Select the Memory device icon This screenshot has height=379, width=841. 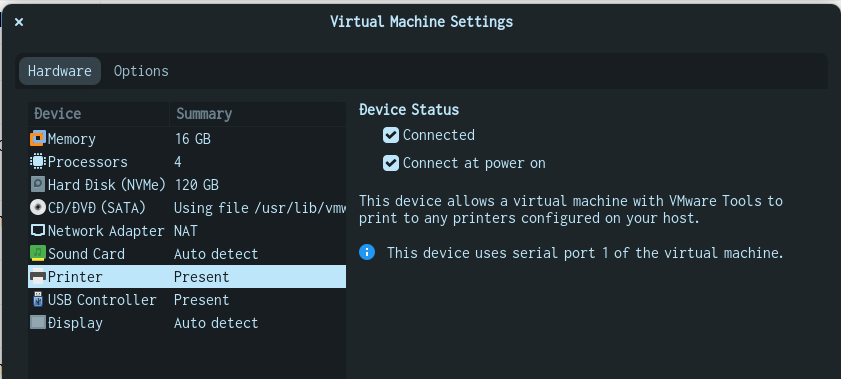click(x=38, y=139)
